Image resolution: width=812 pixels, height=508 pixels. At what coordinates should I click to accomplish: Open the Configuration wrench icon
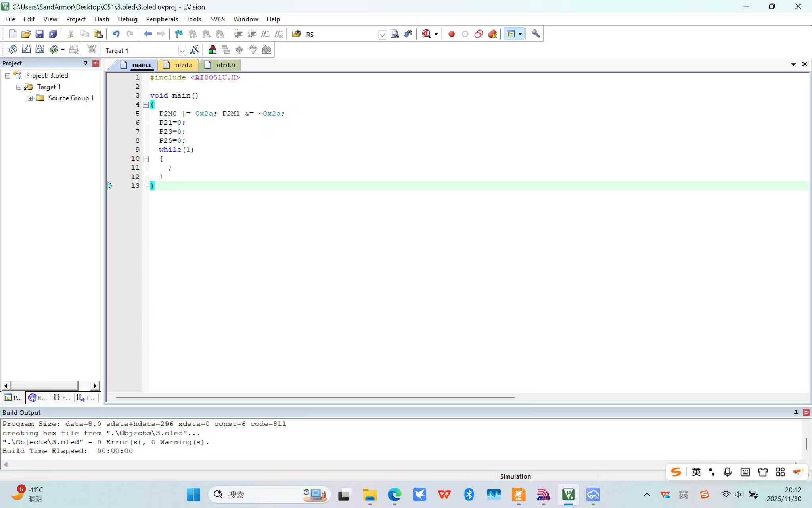(x=536, y=34)
